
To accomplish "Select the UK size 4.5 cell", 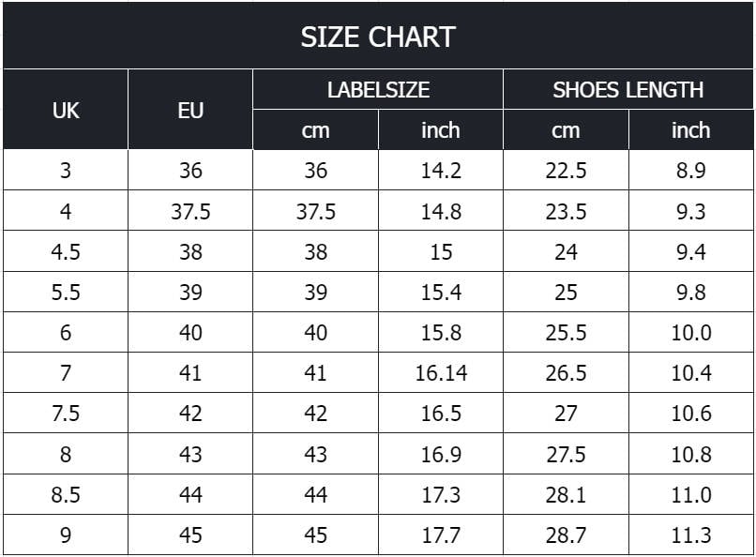I will tap(66, 252).
